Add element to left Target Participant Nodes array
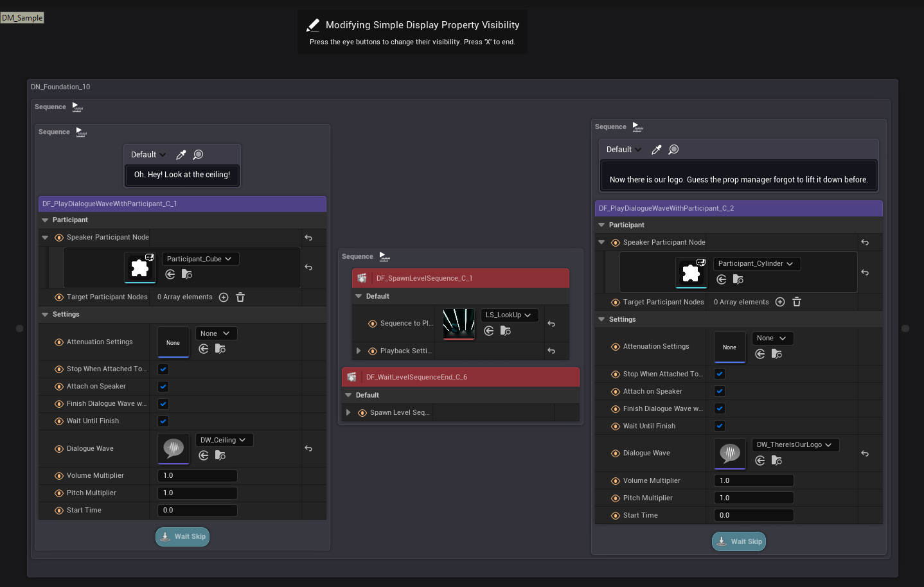This screenshot has width=924, height=587. click(224, 297)
